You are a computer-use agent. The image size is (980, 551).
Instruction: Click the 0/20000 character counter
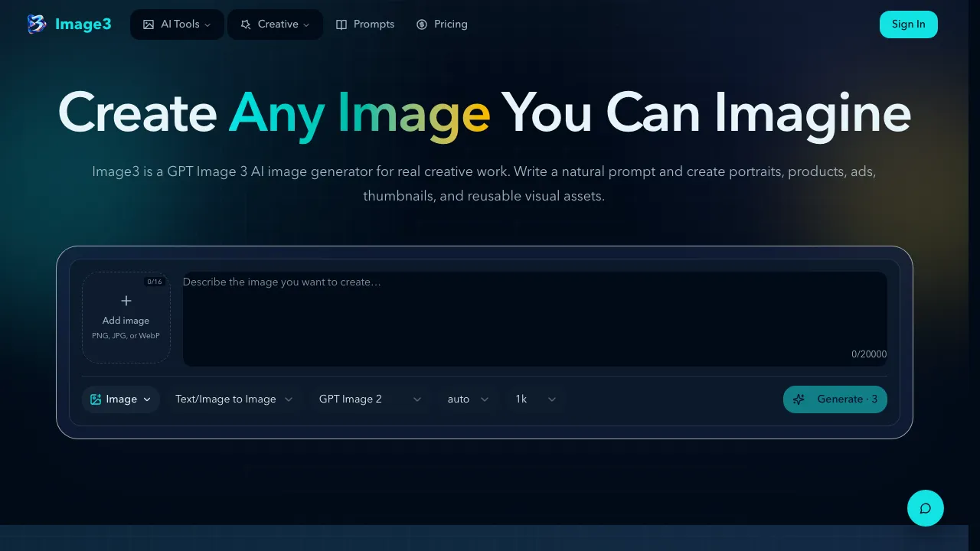coord(869,354)
